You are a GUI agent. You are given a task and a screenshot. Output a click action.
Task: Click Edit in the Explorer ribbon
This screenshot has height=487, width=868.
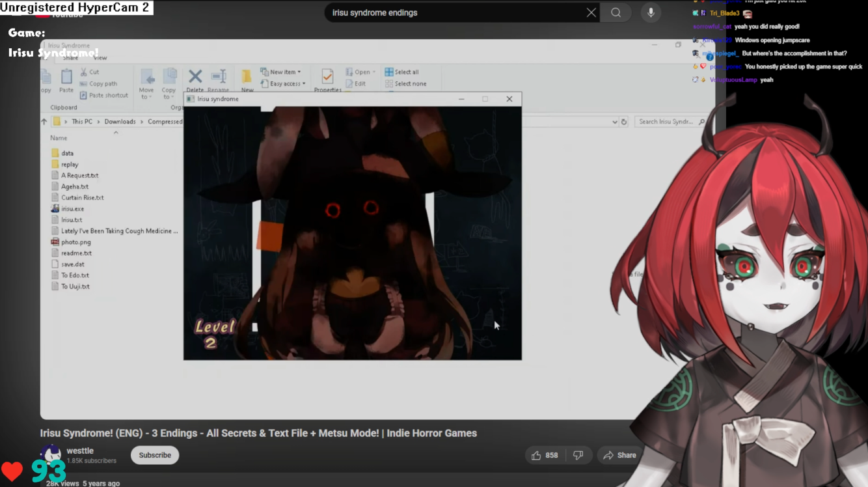coord(355,83)
